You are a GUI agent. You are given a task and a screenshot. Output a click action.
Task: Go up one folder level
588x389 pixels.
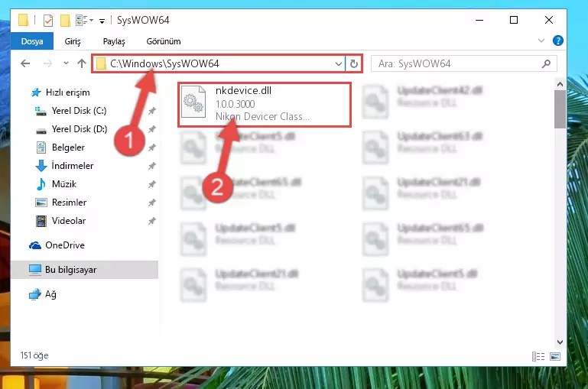point(82,63)
